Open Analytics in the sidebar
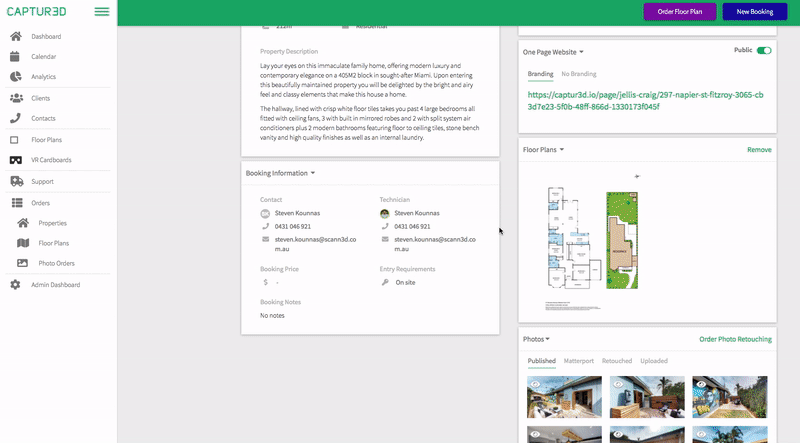This screenshot has width=800, height=443. [43, 77]
